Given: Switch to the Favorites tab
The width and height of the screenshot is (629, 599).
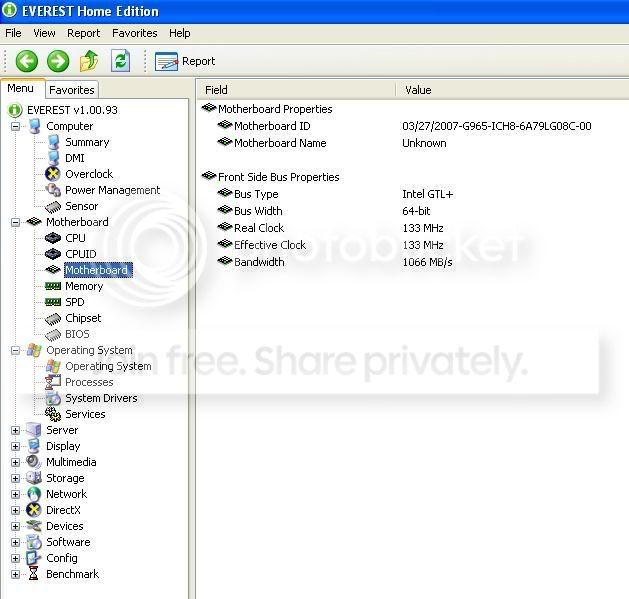Looking at the screenshot, I should [72, 90].
